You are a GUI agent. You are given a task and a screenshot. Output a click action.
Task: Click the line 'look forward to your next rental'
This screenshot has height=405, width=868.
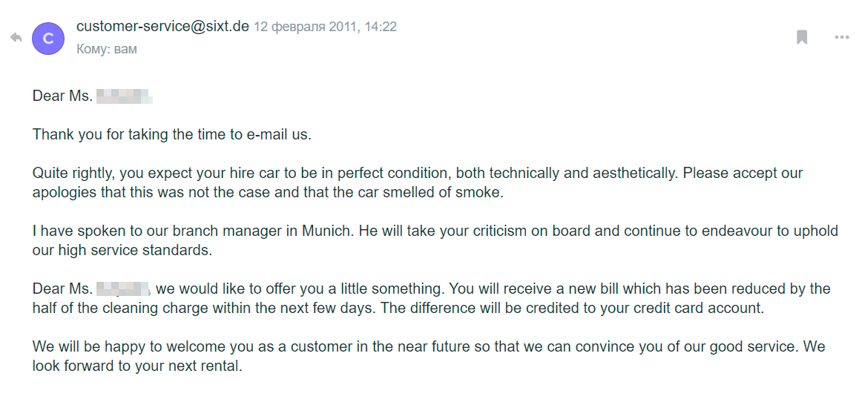(x=137, y=366)
